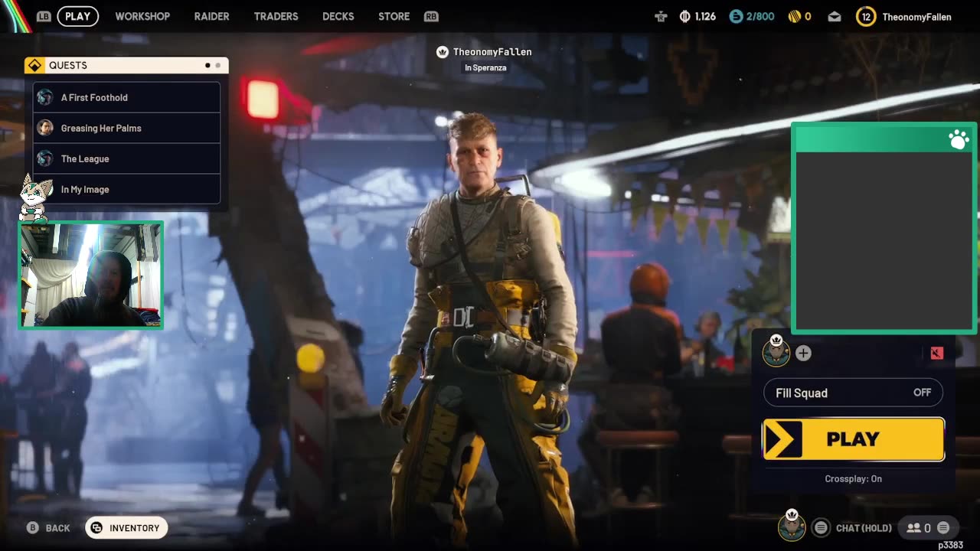
Task: Add a squad member with plus icon
Action: pyautogui.click(x=803, y=353)
